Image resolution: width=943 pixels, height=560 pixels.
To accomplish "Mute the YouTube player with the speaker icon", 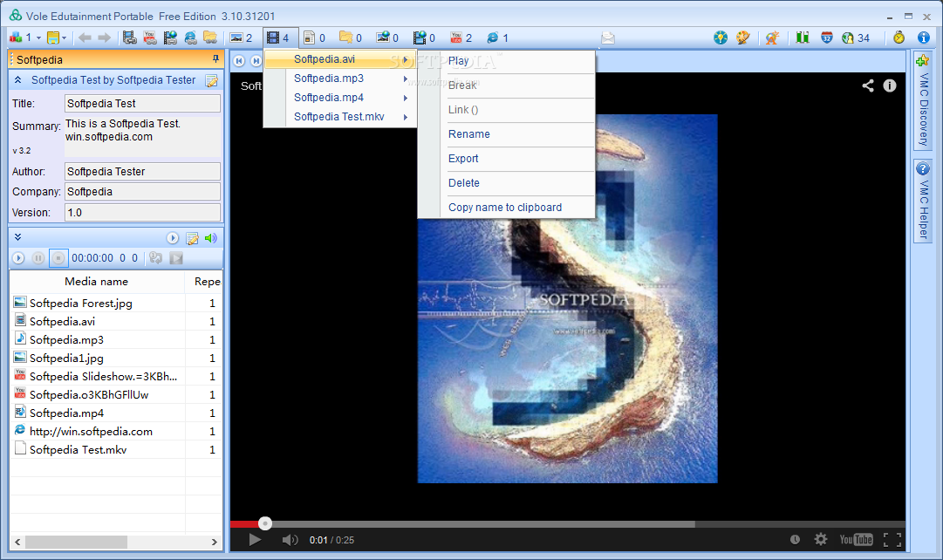I will (x=290, y=540).
